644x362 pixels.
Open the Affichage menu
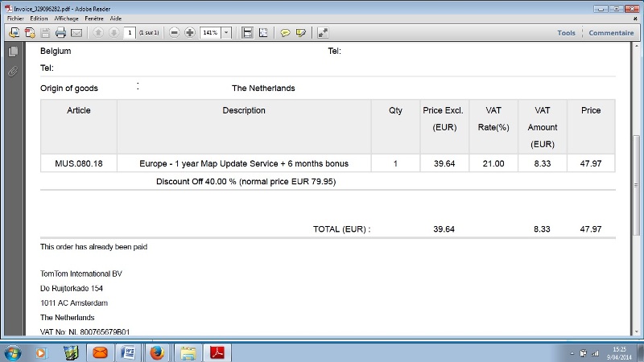pos(67,18)
